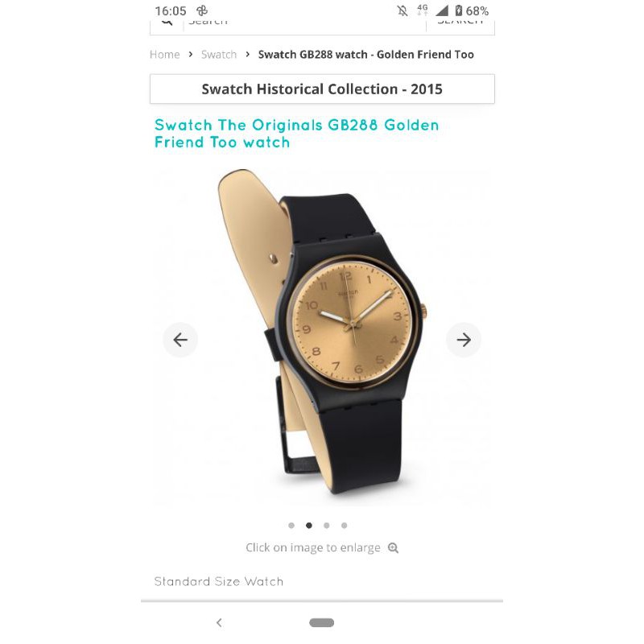Select fourth image carousel dot
The image size is (644, 644).
click(345, 526)
